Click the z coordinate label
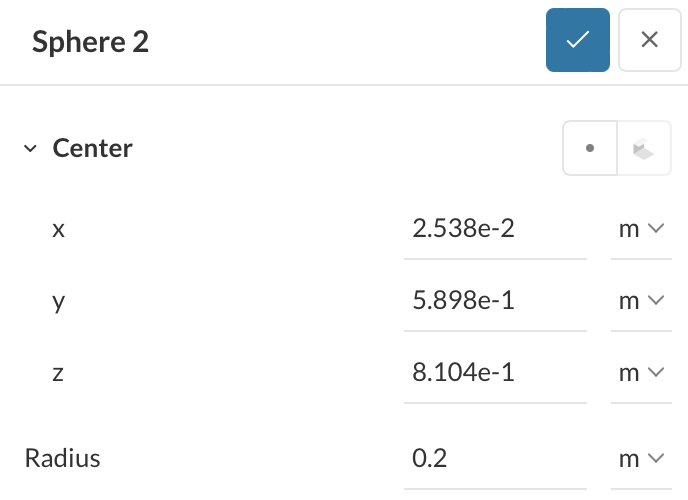688x500 pixels. pyautogui.click(x=58, y=373)
